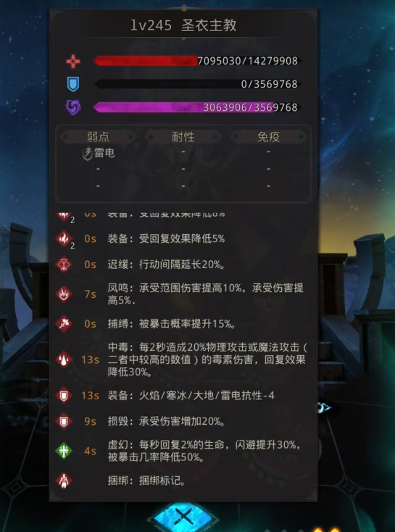The width and height of the screenshot is (395, 532).
Task: Tap the 捕缚 debuff icon
Action: 64,324
